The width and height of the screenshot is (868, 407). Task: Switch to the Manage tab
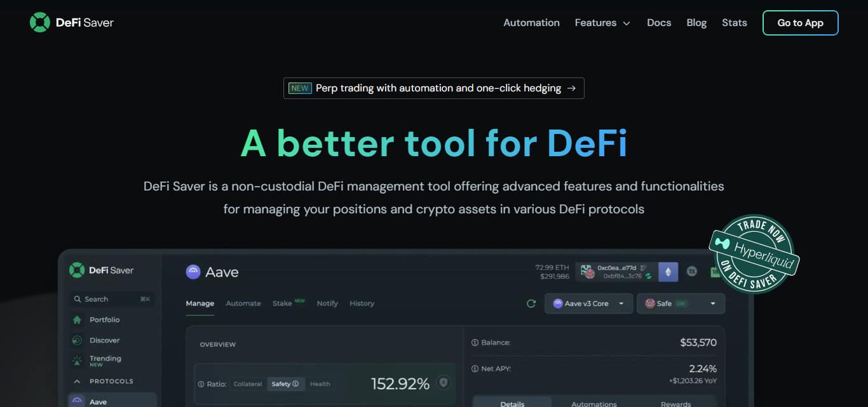200,304
